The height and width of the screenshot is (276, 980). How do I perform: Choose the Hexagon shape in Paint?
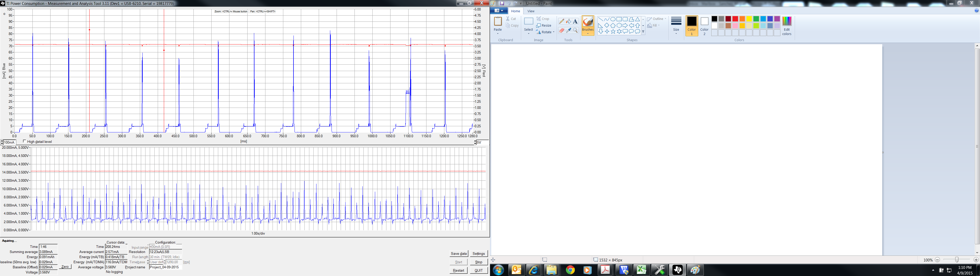[x=619, y=26]
